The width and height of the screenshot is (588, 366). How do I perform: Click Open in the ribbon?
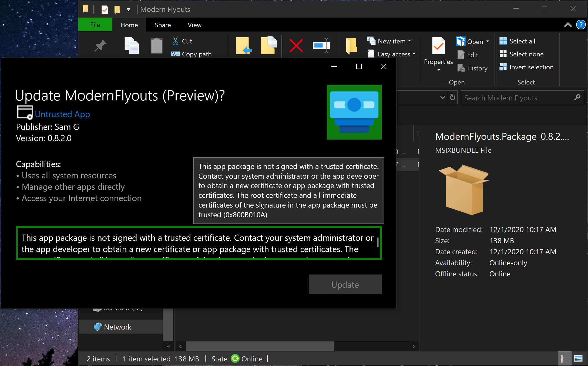point(470,42)
